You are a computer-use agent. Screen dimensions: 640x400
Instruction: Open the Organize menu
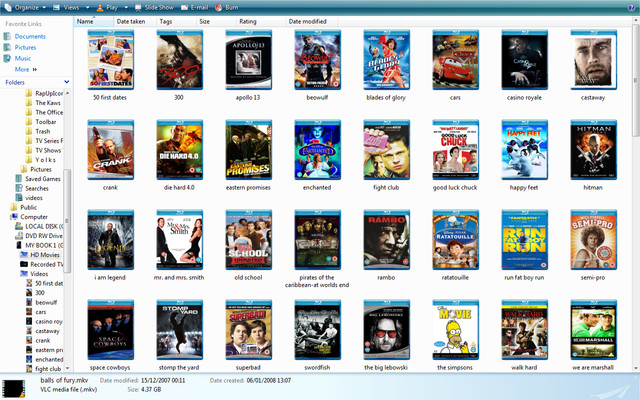[x=25, y=7]
